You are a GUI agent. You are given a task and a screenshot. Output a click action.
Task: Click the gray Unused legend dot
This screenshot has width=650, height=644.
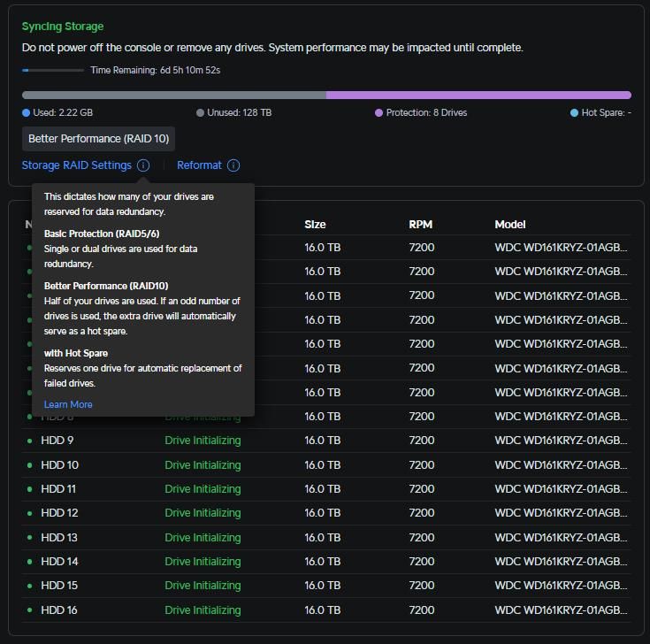(200, 113)
